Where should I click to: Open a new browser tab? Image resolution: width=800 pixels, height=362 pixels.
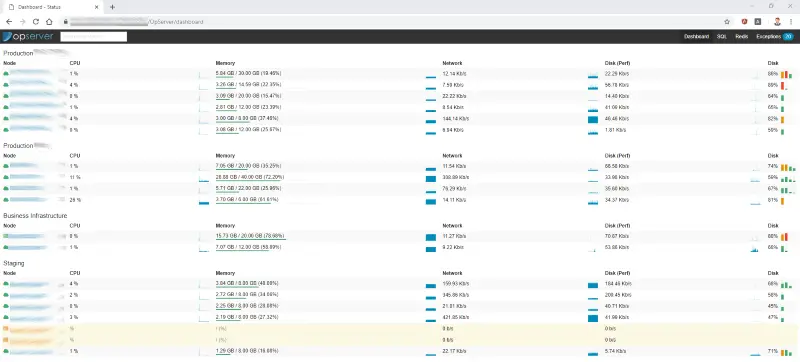[112, 7]
